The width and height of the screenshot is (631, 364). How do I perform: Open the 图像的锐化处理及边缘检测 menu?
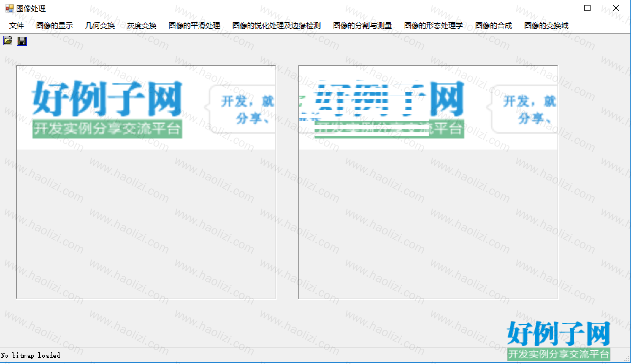tap(277, 25)
